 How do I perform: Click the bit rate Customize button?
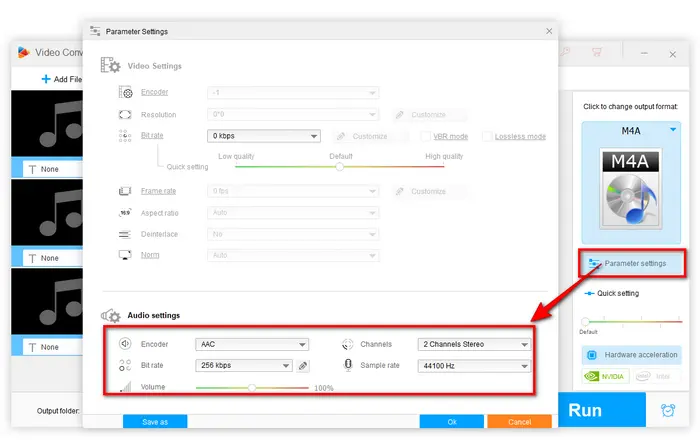pyautogui.click(x=370, y=136)
